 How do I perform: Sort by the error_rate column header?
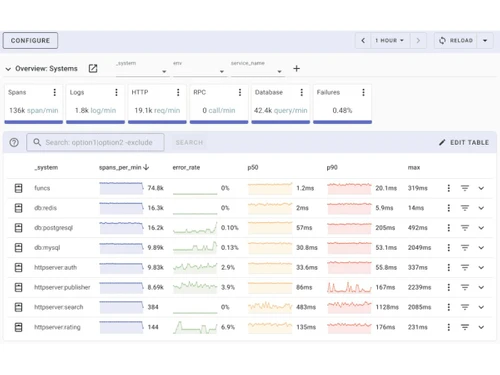point(186,167)
